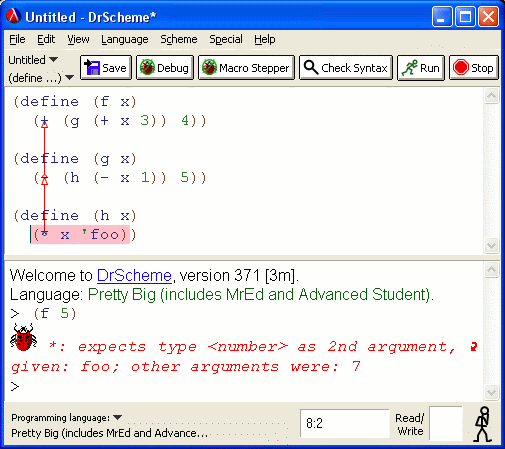Click the backtrace arrowhead at (+ (h
The width and height of the screenshot is (505, 449).
(44, 180)
